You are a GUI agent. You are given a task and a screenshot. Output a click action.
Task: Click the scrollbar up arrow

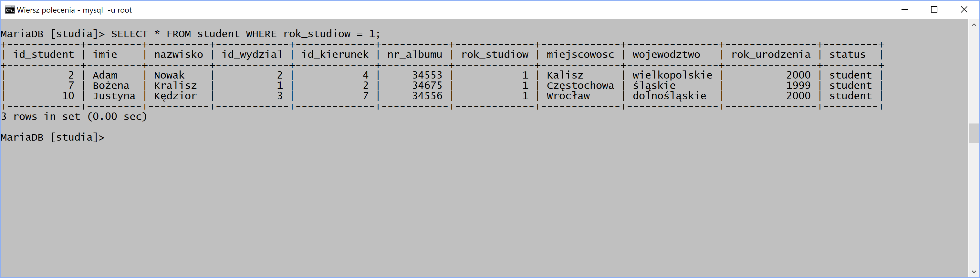coord(974,25)
